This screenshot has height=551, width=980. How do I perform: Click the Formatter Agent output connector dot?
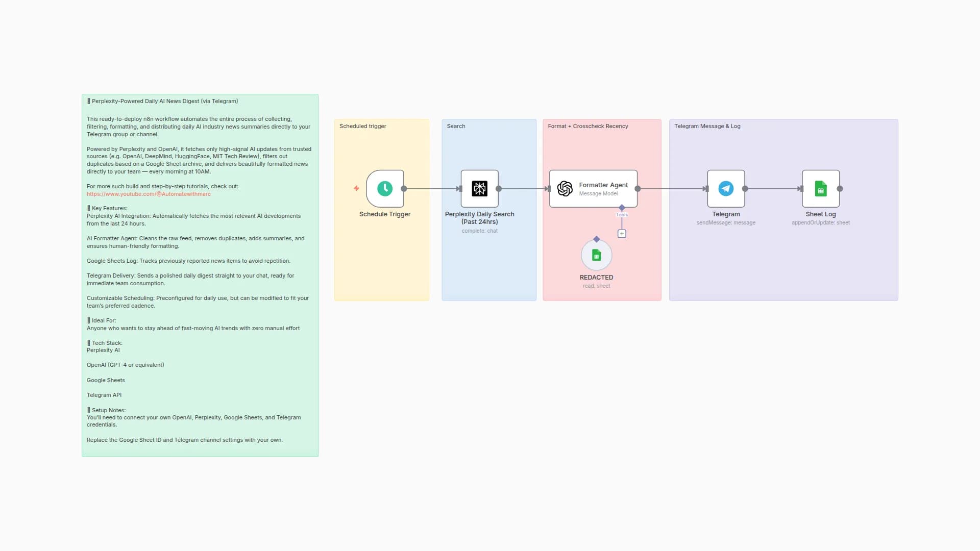638,189
